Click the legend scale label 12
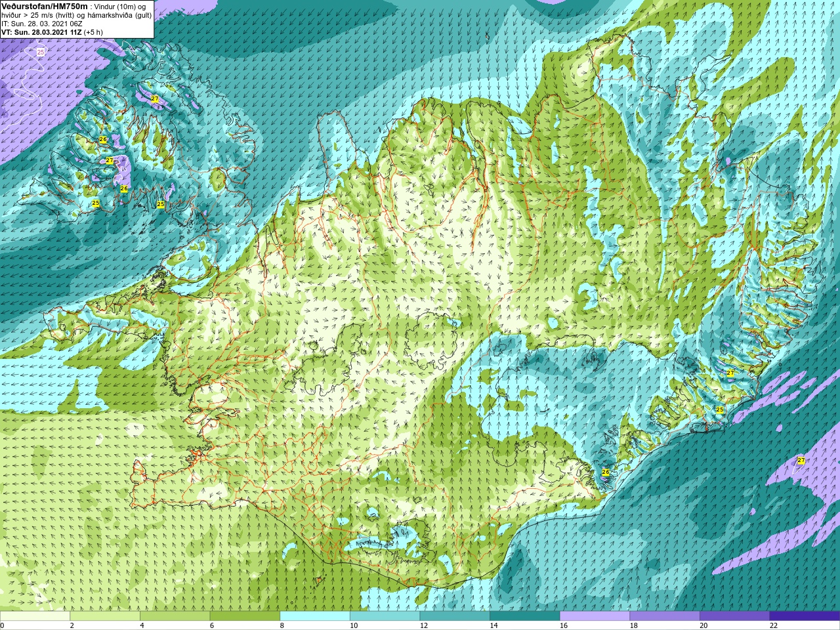Viewport: 840px width, 630px height. click(424, 625)
